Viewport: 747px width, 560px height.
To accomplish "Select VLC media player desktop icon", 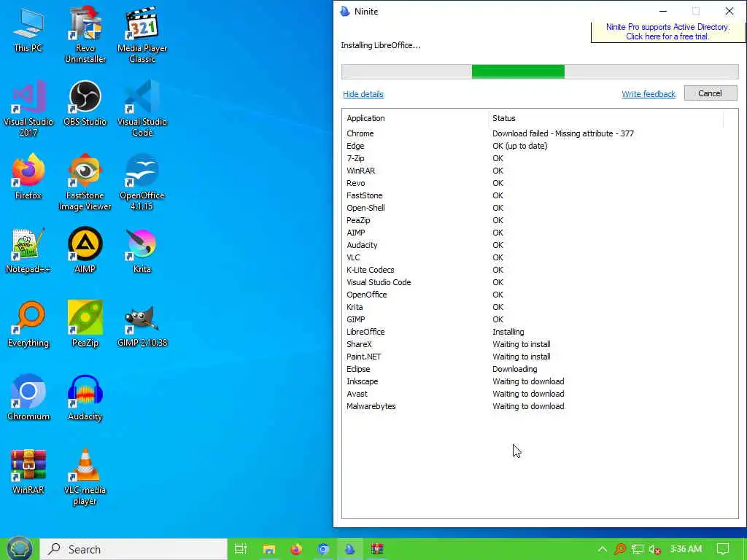I will [85, 477].
